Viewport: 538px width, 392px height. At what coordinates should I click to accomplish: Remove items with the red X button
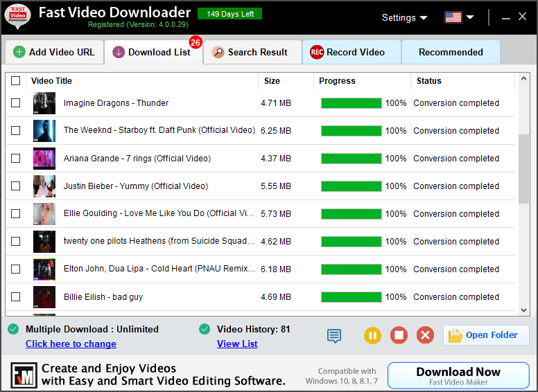click(x=425, y=335)
